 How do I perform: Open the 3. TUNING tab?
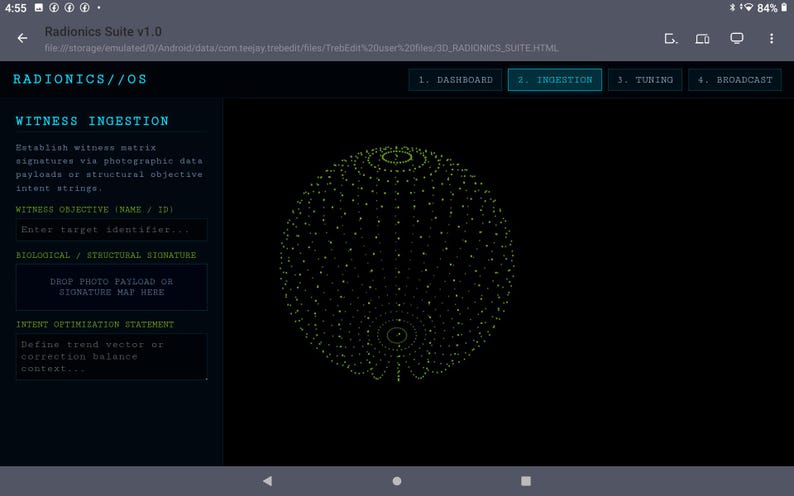point(645,80)
